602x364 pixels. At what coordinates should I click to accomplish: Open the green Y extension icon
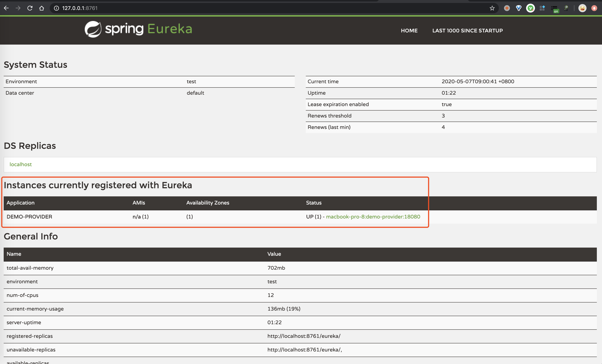(x=530, y=8)
